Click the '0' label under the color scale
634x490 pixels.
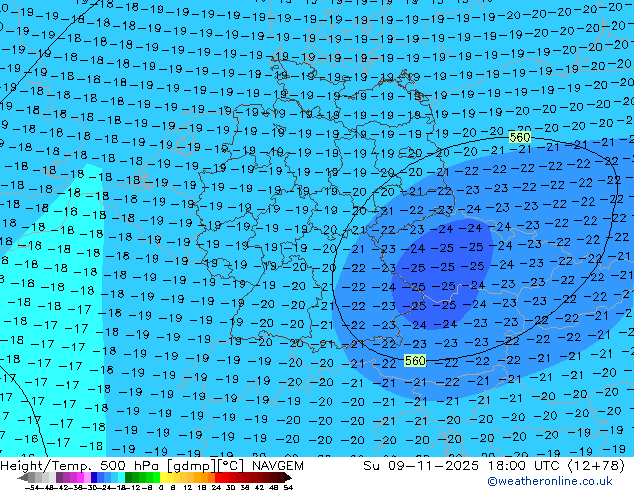click(x=161, y=487)
